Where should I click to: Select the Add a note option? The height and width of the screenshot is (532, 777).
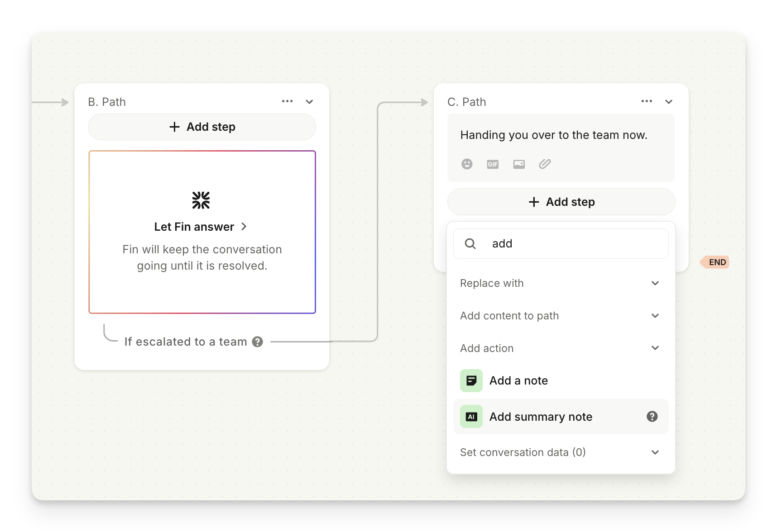point(518,380)
